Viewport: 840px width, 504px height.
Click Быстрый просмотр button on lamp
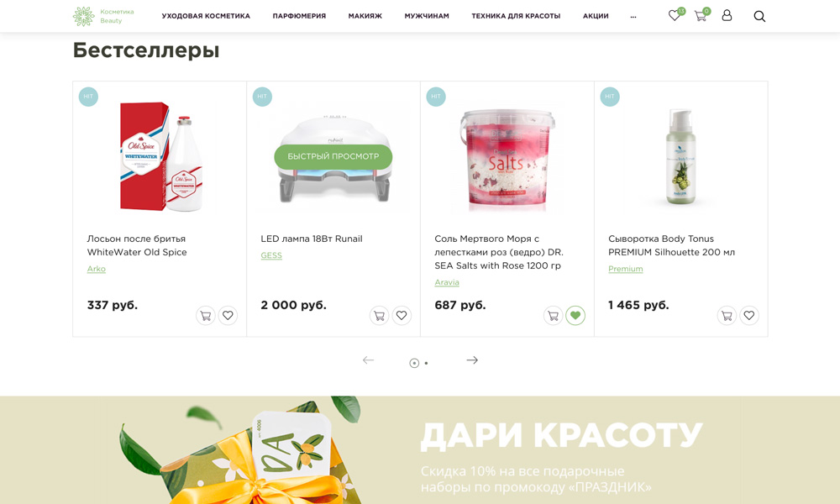(333, 156)
